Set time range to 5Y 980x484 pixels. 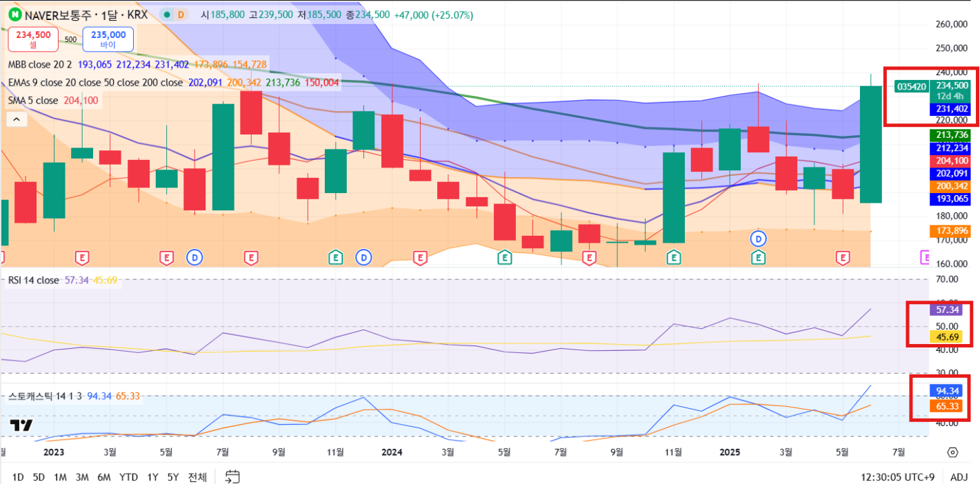173,476
